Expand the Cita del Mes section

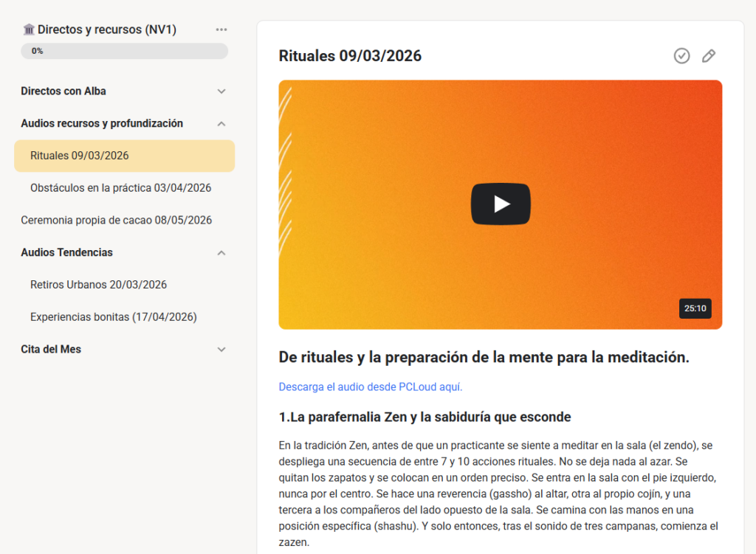pyautogui.click(x=221, y=349)
